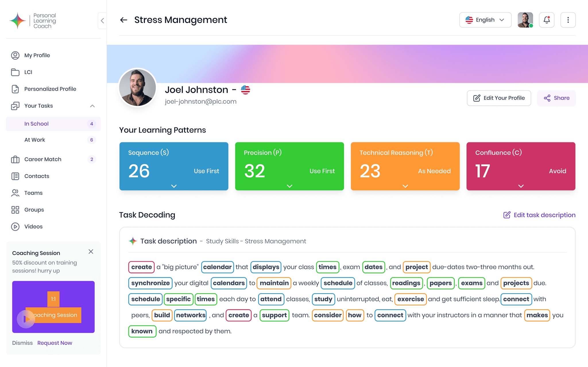Viewport: 588px width, 367px height.
Task: Collapse the sidebar with the chevron
Action: point(102,20)
